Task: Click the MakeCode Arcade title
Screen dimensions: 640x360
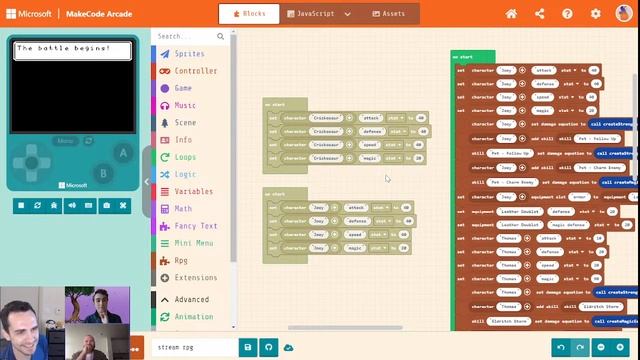Action: click(x=99, y=14)
